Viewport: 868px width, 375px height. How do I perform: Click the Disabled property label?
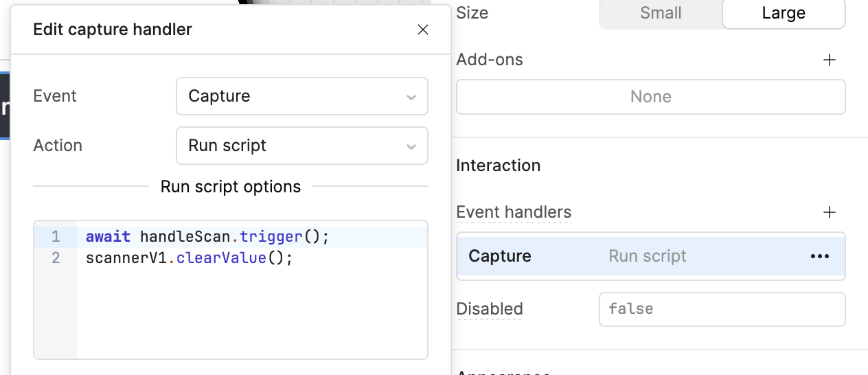click(x=490, y=309)
